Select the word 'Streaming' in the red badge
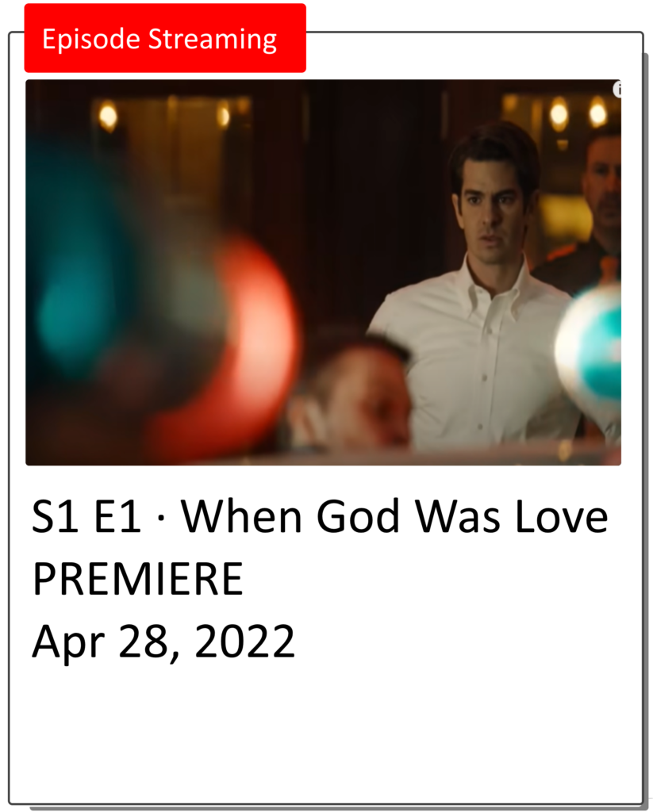The image size is (653, 812). (213, 40)
